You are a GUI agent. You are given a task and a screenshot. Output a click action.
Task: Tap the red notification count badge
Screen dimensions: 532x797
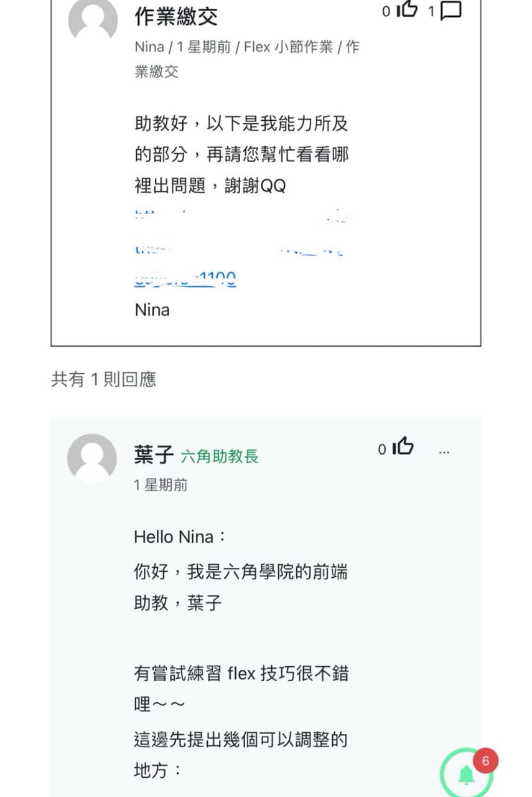(x=485, y=761)
